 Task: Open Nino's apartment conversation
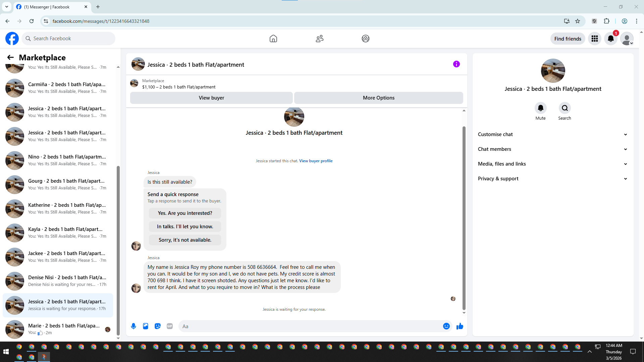pos(58,160)
